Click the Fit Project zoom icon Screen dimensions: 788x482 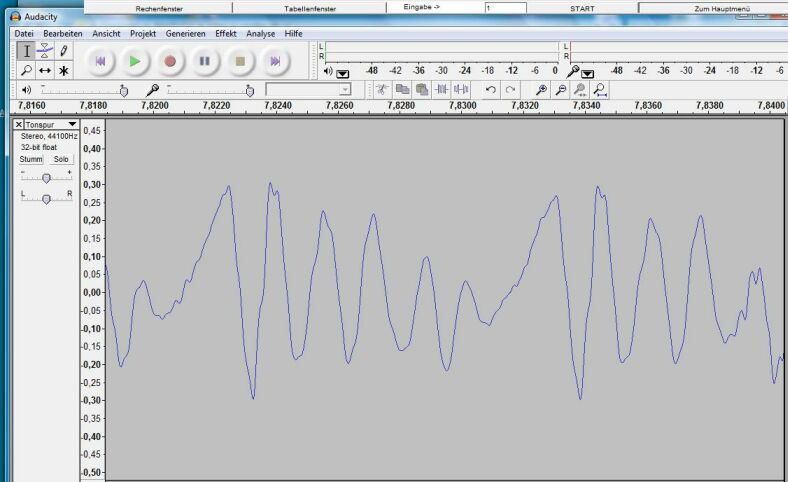tap(600, 90)
